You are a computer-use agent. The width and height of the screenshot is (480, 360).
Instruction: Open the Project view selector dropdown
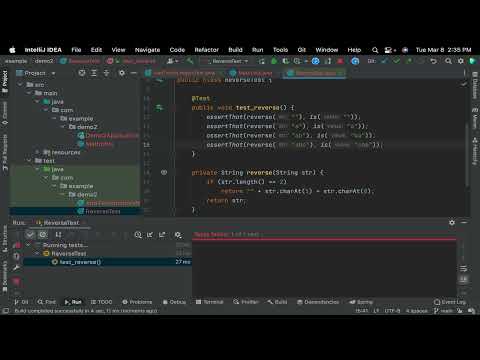36,73
